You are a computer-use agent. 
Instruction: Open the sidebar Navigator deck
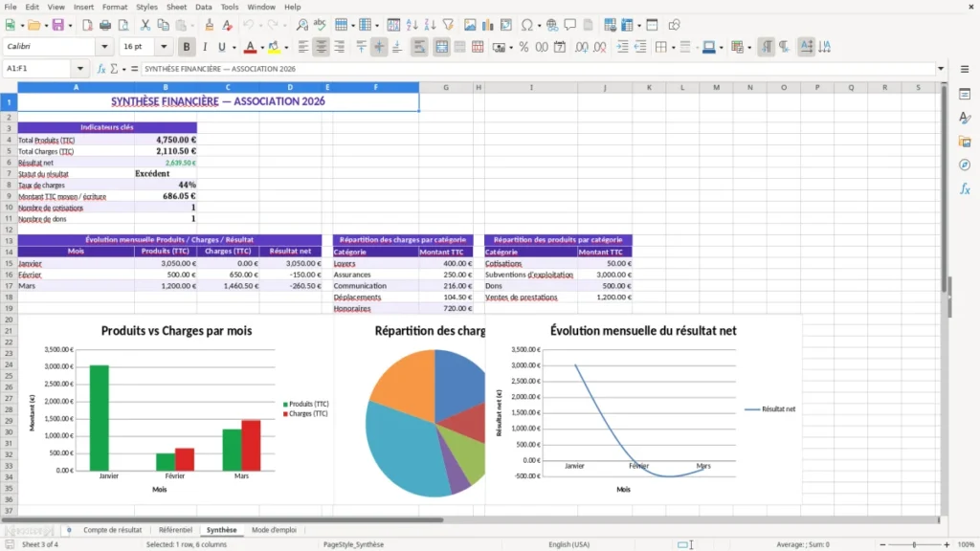(x=965, y=165)
